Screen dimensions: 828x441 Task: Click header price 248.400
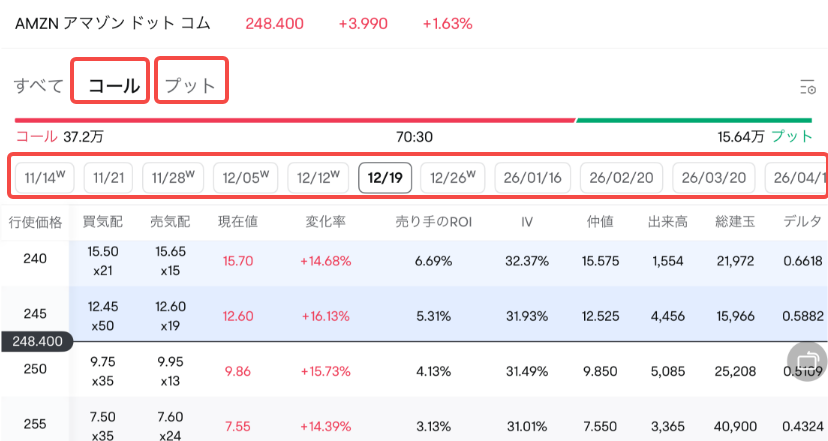[275, 24]
